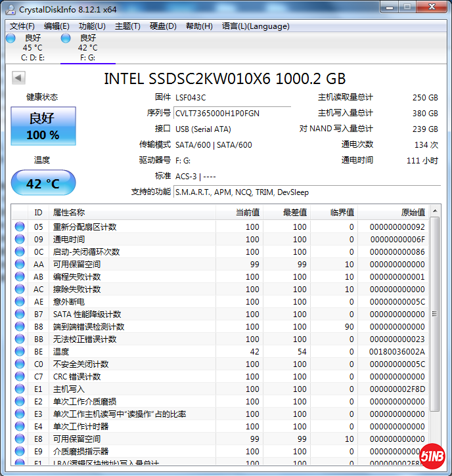Image resolution: width=452 pixels, height=476 pixels.
Task: Select the C: D: E: disk status icon
Action: click(x=11, y=38)
